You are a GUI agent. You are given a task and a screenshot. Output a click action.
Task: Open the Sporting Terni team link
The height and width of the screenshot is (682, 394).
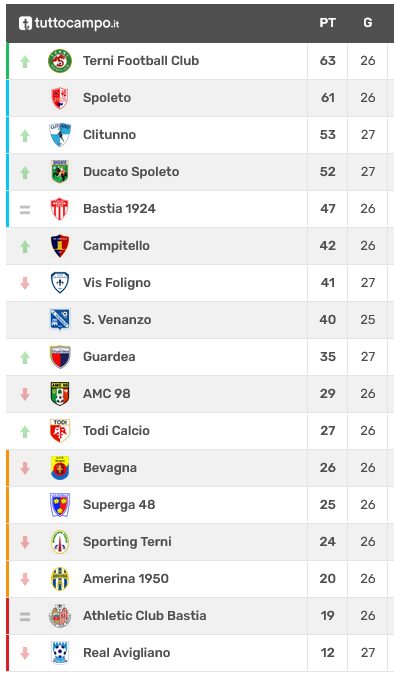(127, 542)
